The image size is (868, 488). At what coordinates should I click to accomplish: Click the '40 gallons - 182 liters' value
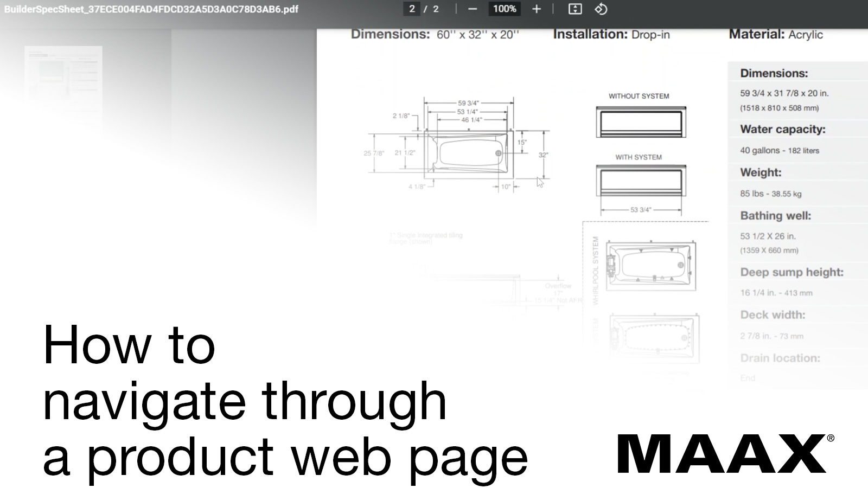click(x=780, y=151)
